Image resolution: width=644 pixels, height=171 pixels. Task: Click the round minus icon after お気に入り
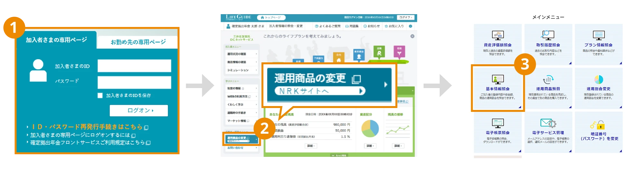coord(411,26)
